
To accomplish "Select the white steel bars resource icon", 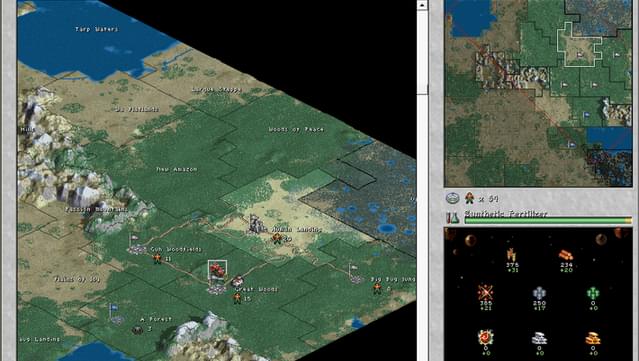I will (x=539, y=339).
